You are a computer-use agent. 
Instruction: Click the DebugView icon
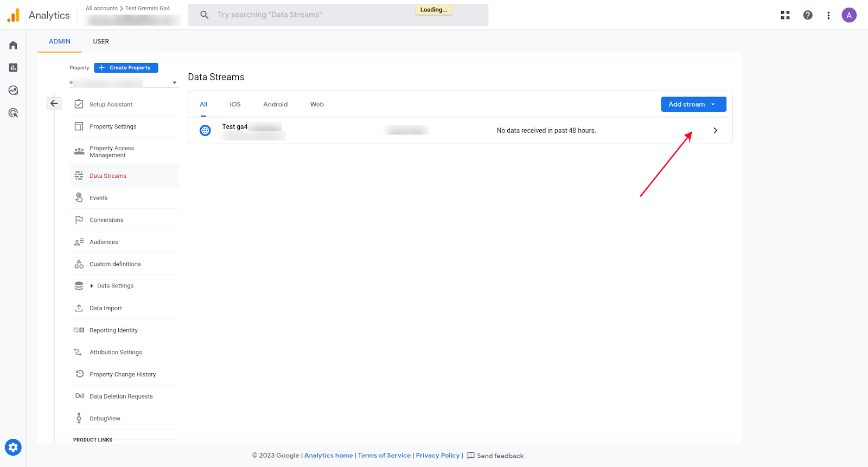[79, 418]
